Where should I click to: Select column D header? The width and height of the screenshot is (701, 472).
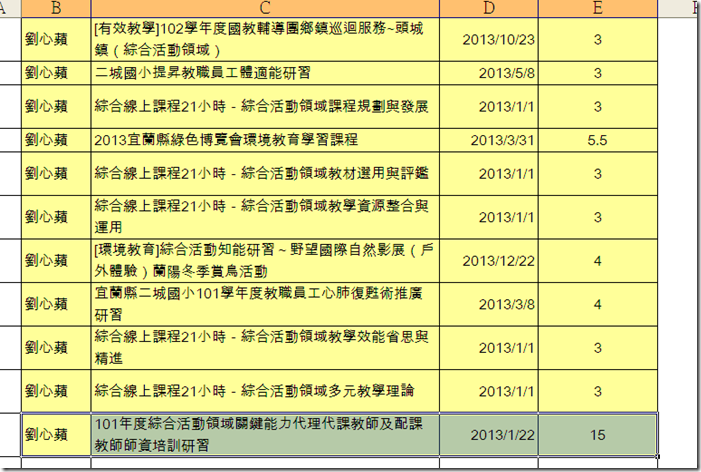pyautogui.click(x=488, y=9)
